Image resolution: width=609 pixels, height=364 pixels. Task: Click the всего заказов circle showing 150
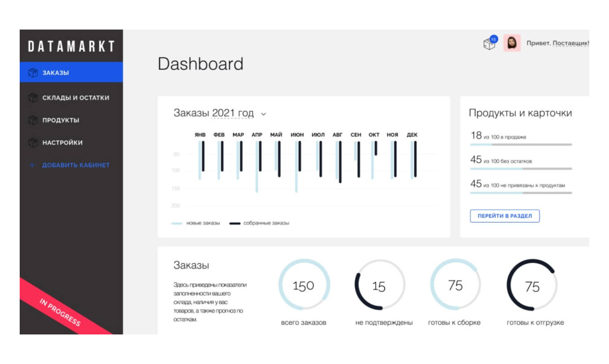pos(304,285)
